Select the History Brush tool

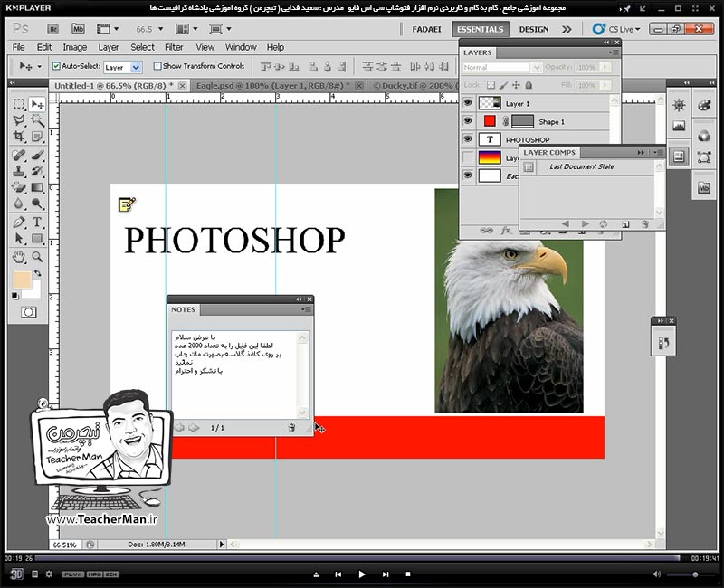point(37,171)
